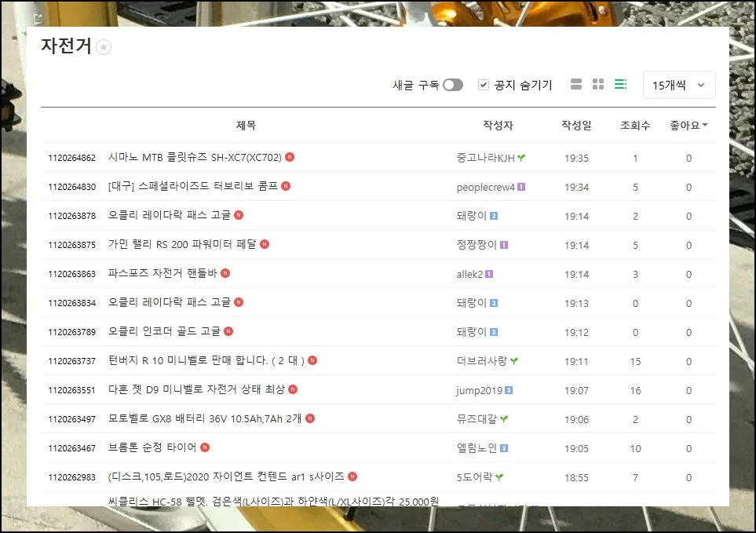Select the list view layout icon

tap(620, 85)
